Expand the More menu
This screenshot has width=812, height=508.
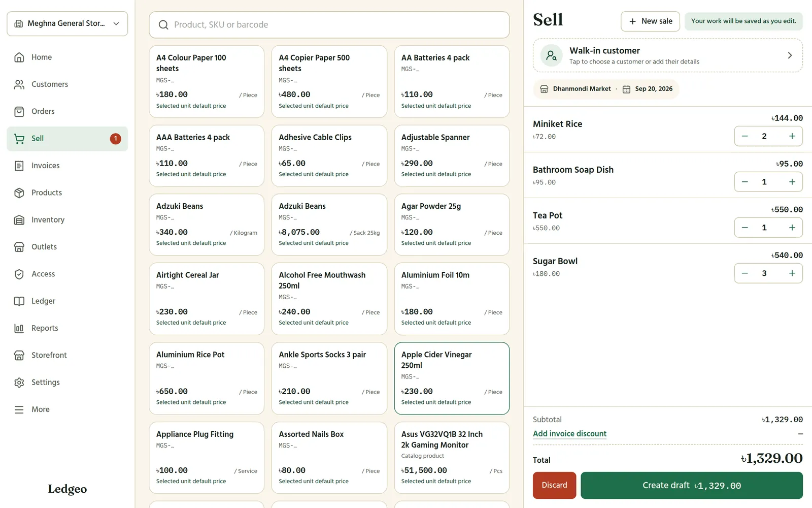[x=67, y=409]
